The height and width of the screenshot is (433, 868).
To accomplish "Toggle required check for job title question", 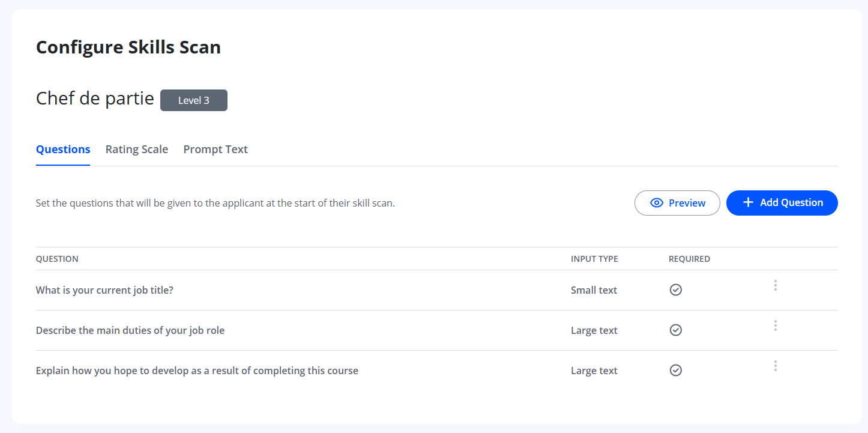I will point(675,290).
